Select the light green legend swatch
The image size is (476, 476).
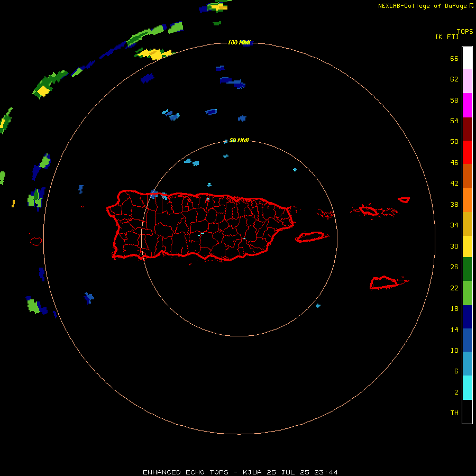tap(467, 293)
